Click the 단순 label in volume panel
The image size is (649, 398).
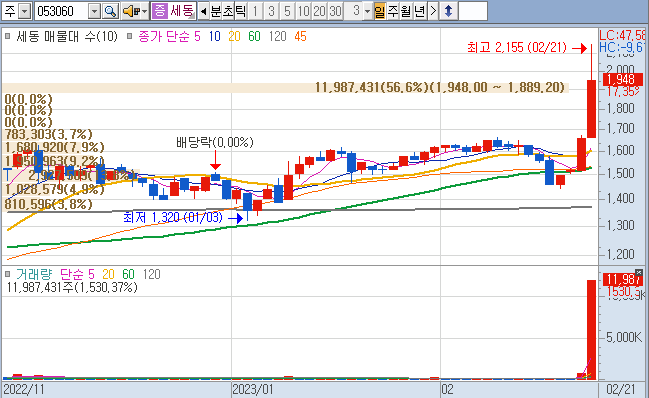tap(72, 274)
